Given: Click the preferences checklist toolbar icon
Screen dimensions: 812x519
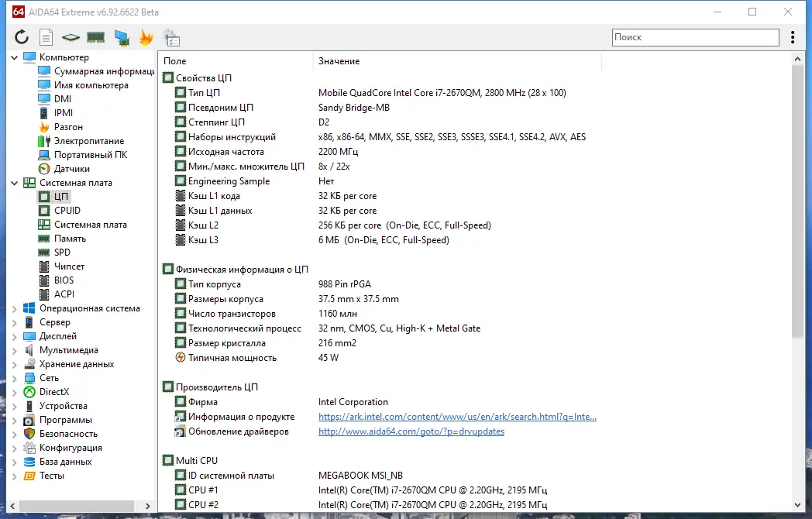Looking at the screenshot, I should click(171, 38).
